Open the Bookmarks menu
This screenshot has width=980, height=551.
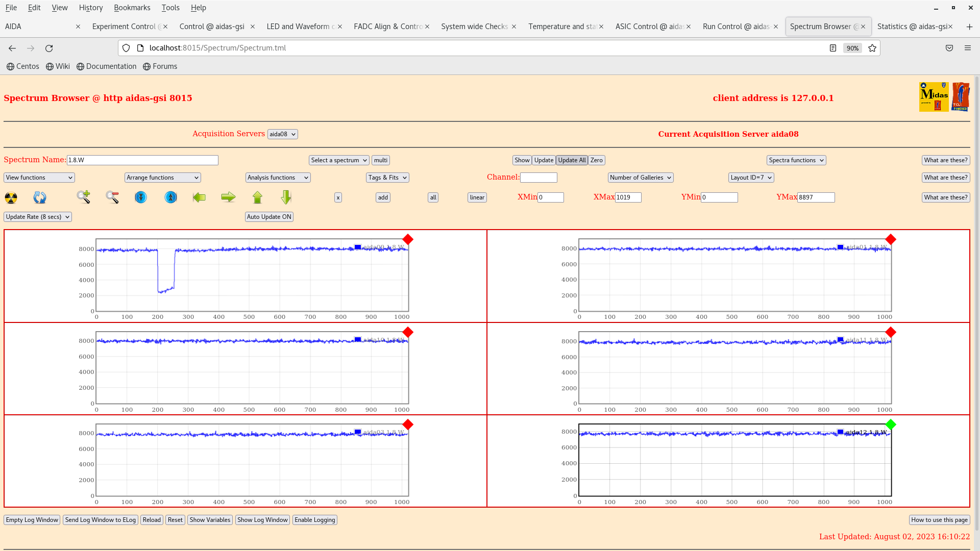click(132, 8)
